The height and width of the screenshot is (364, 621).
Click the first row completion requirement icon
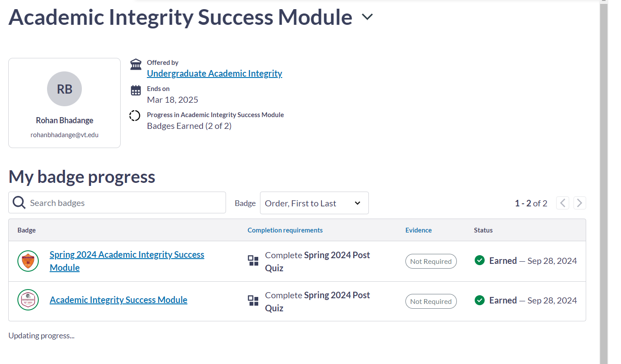pos(253,261)
